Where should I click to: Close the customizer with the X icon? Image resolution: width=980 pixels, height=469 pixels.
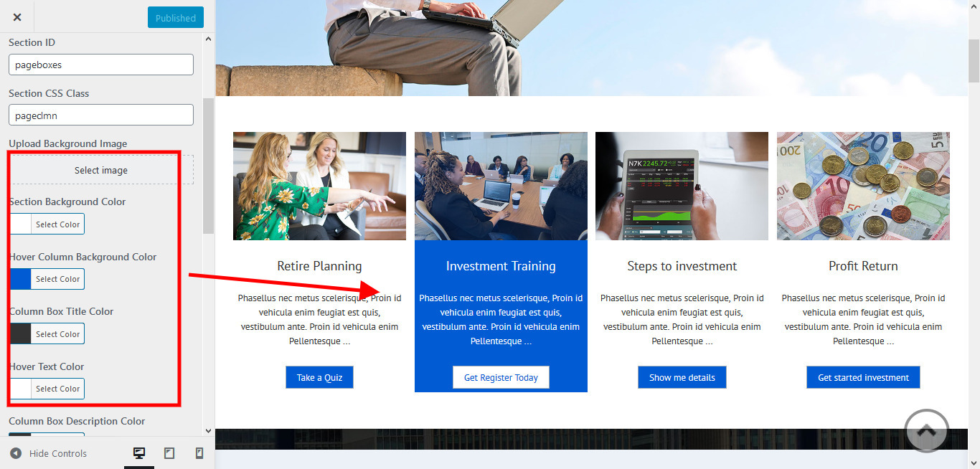coord(17,17)
